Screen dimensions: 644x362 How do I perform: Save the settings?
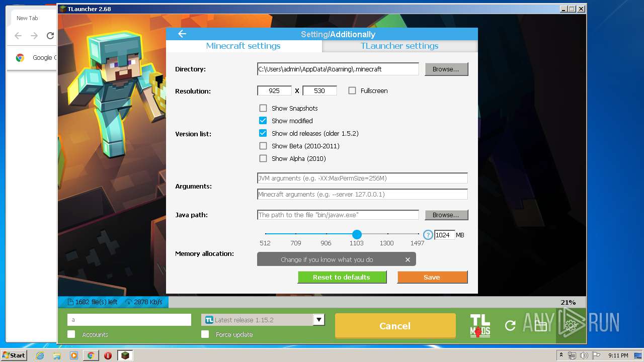[x=432, y=277]
